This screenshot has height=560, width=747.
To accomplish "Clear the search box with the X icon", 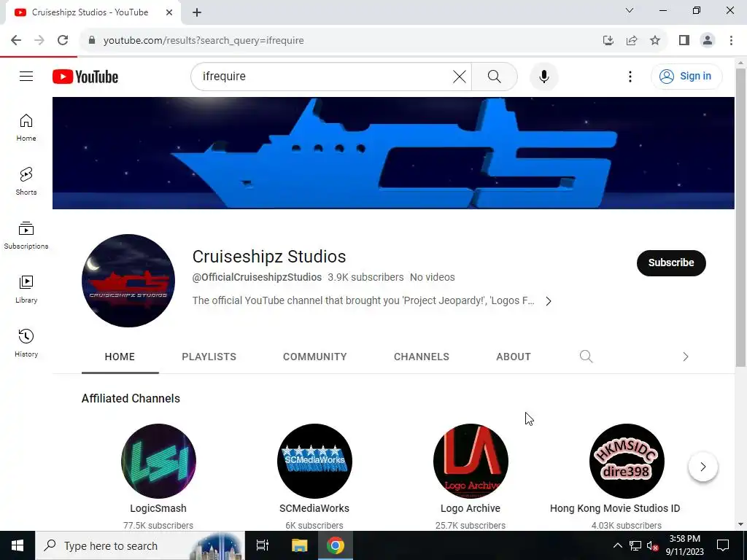I will click(x=460, y=76).
